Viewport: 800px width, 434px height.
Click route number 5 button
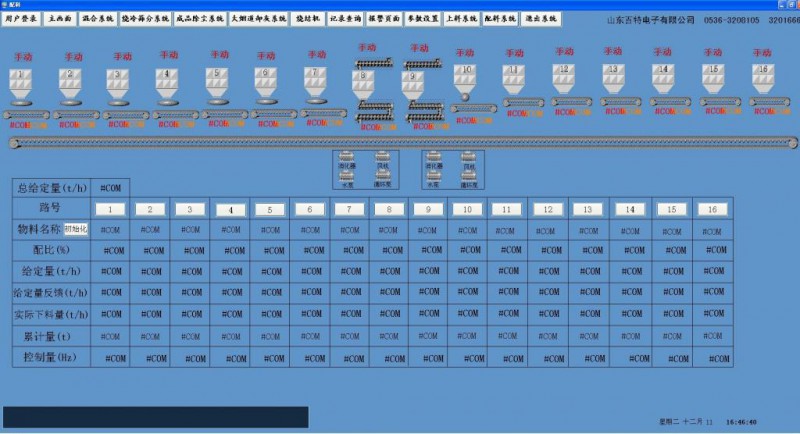tap(269, 209)
